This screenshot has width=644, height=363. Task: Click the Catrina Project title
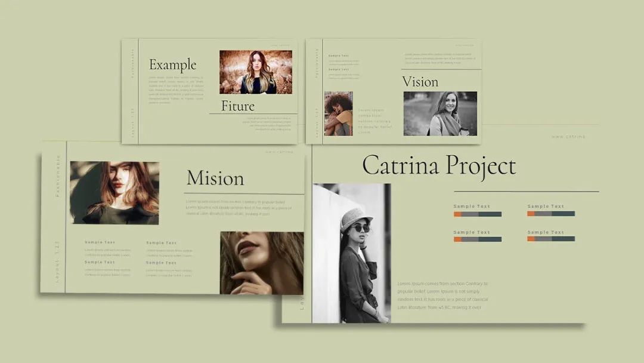pos(439,167)
